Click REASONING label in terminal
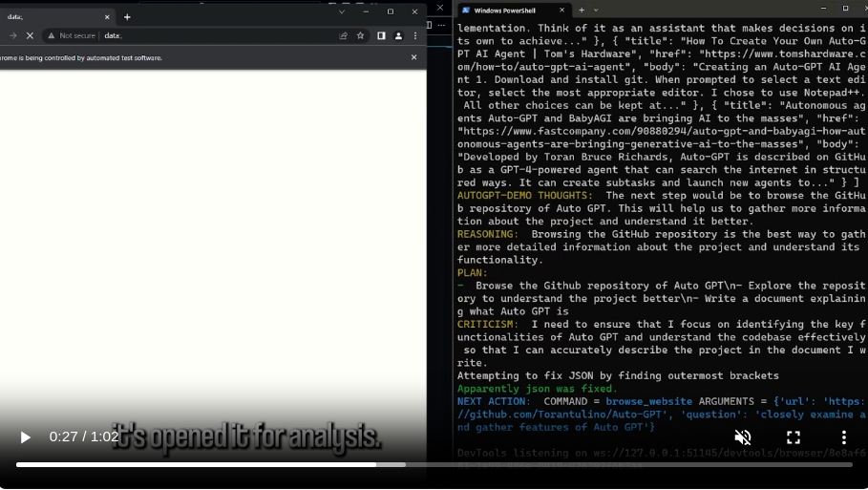 [x=488, y=234]
